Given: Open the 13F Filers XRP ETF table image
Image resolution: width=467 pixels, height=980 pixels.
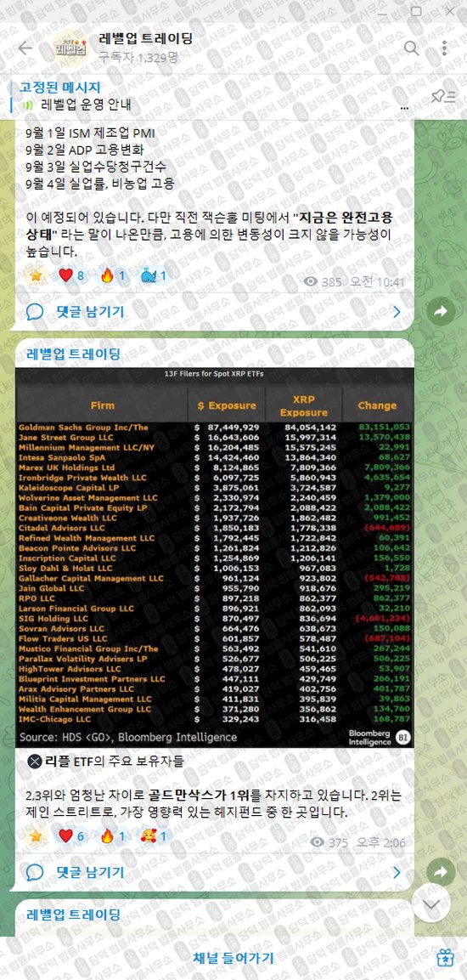Looking at the screenshot, I should coord(215,558).
